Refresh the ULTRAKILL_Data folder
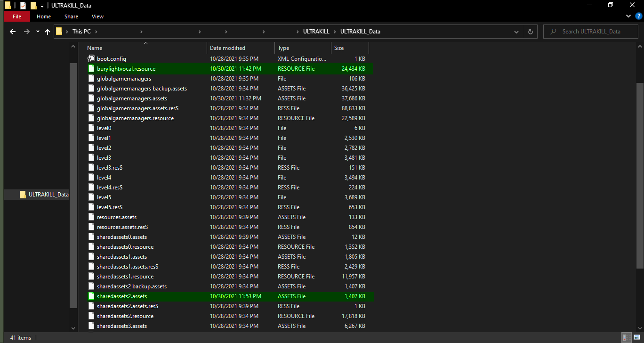This screenshot has height=343, width=644. pos(531,32)
